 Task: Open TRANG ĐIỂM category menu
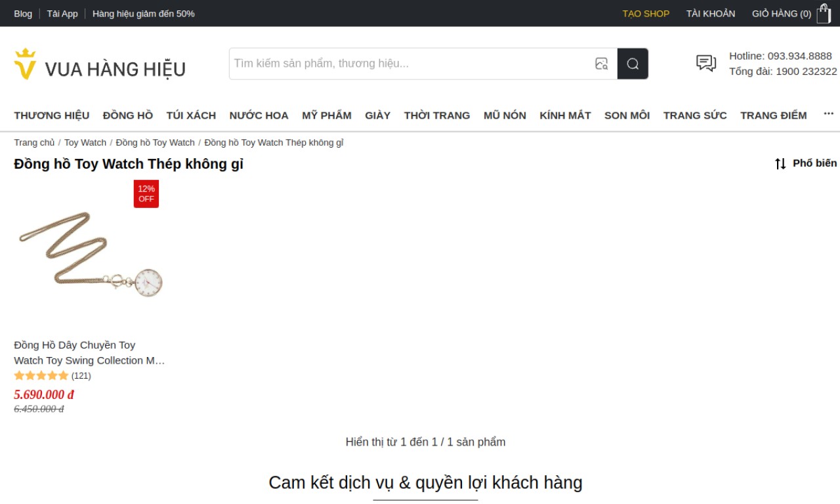(x=774, y=115)
